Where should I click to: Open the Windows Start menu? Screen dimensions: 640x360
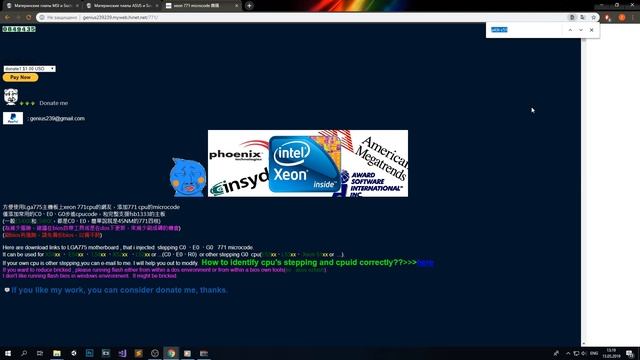7,353
